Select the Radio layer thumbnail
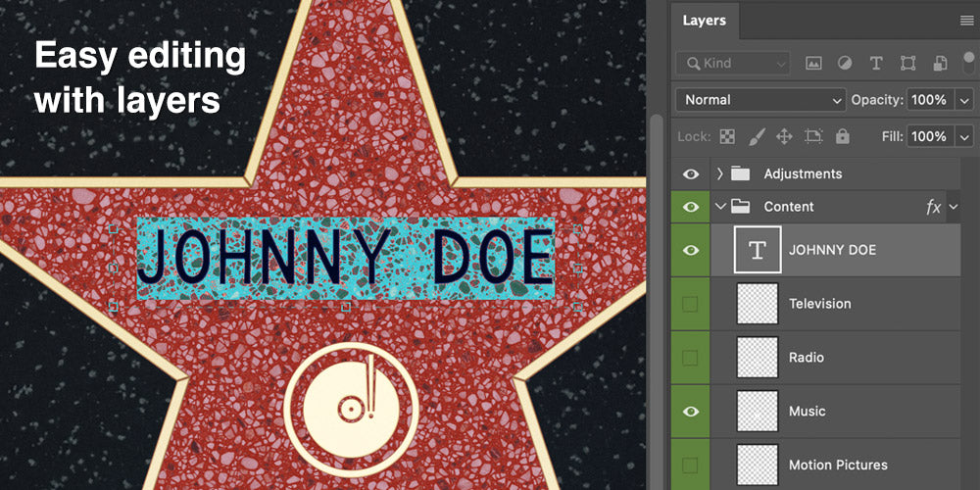Screen dimensions: 980x490 tap(757, 358)
